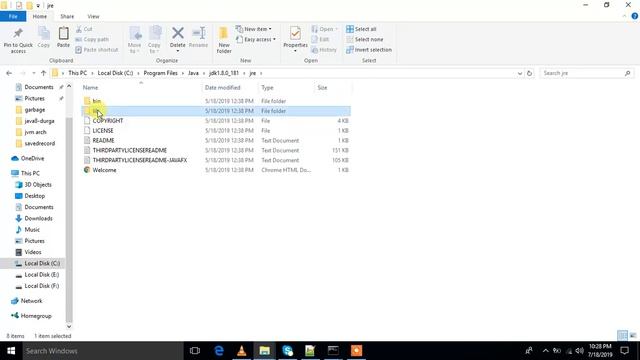The image size is (640, 360).
Task: Expand address bar history dropdown
Action: (520, 73)
